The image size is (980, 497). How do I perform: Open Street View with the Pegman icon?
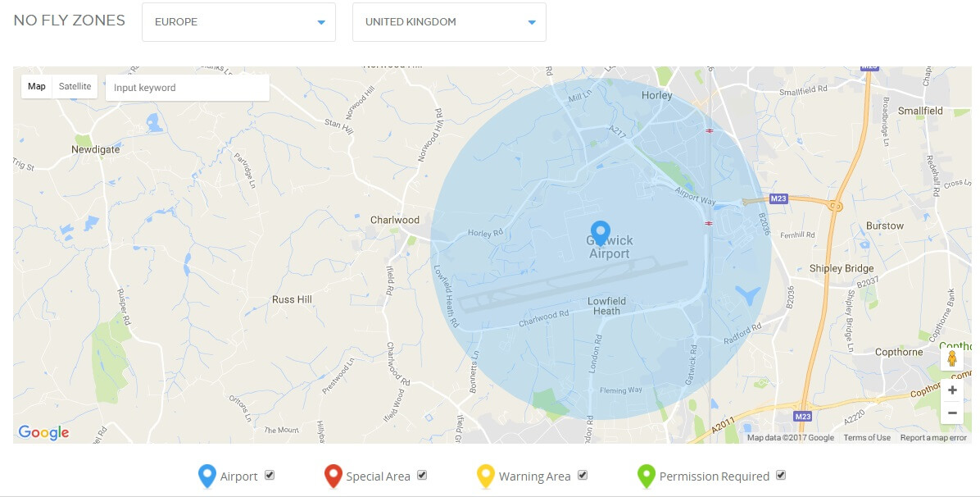click(x=952, y=358)
